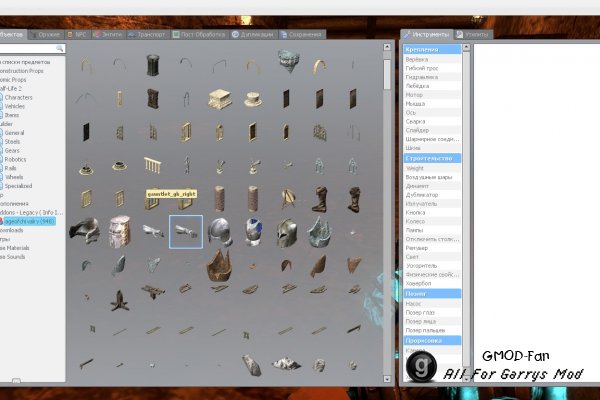Open the Энтити entities tab
This screenshot has width=600, height=400.
108,34
